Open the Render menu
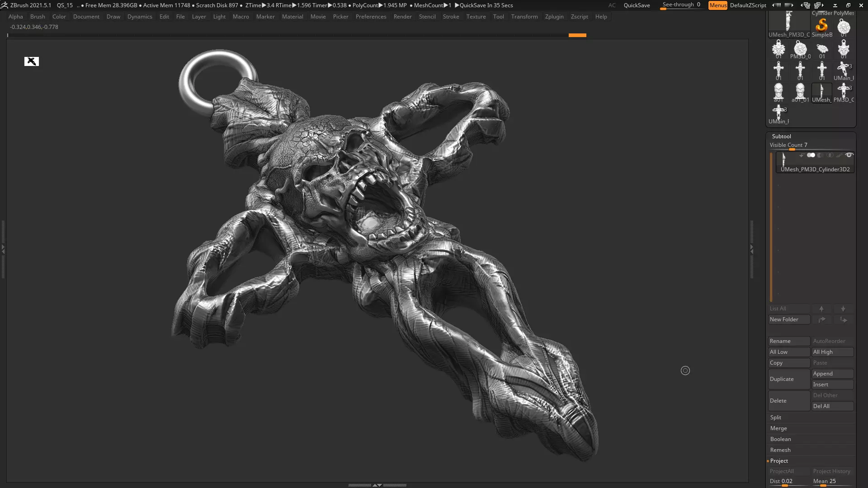Screen dimensions: 868x488 click(x=402, y=17)
